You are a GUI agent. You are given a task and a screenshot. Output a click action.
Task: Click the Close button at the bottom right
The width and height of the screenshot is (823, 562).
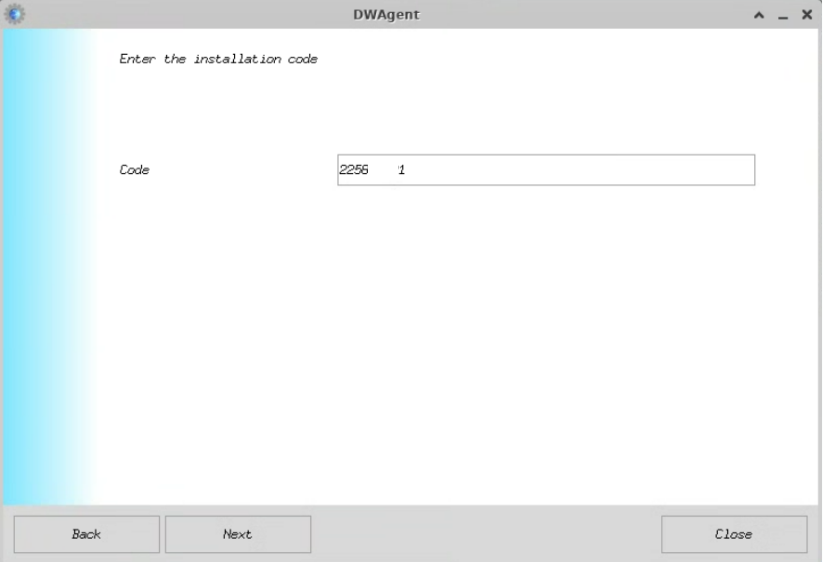pyautogui.click(x=734, y=534)
